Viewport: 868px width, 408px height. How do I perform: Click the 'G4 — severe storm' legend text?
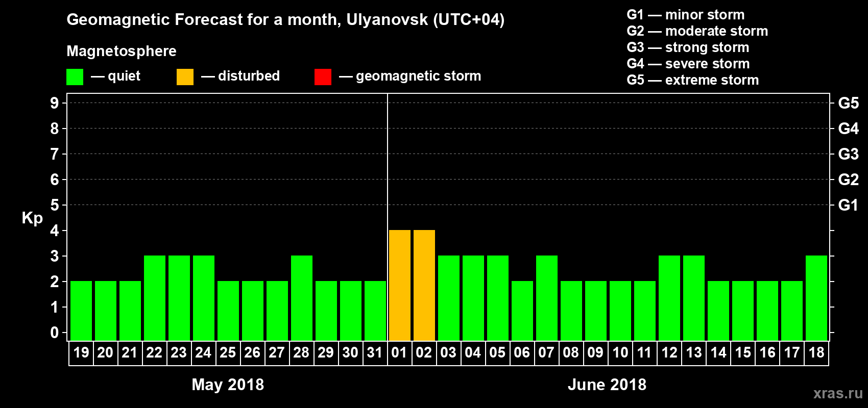(688, 64)
